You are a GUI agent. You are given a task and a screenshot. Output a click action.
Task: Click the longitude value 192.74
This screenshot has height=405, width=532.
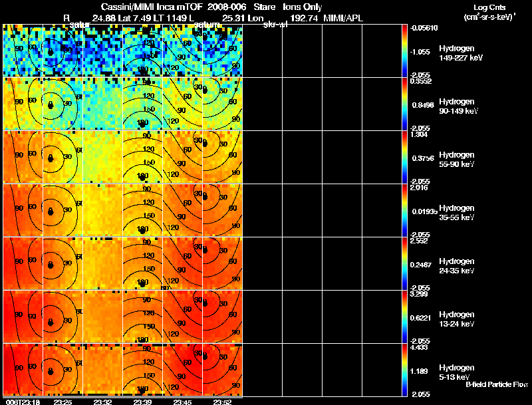304,19
